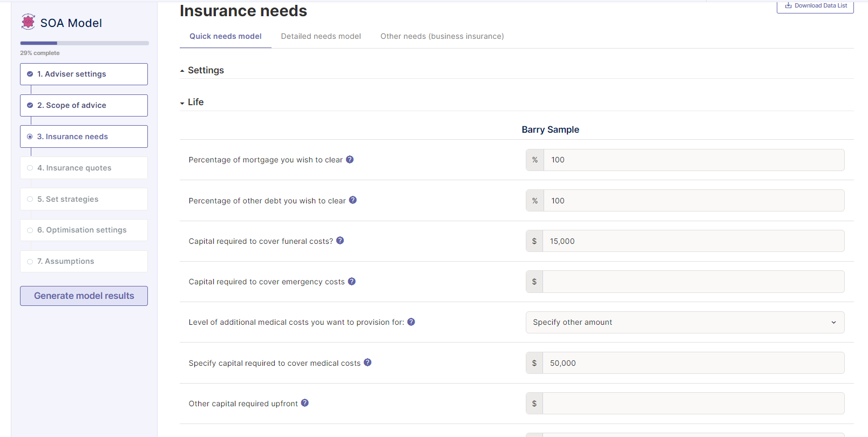This screenshot has width=868, height=437.
Task: Click 'Capital required to cover emergency costs' label
Action: [267, 282]
